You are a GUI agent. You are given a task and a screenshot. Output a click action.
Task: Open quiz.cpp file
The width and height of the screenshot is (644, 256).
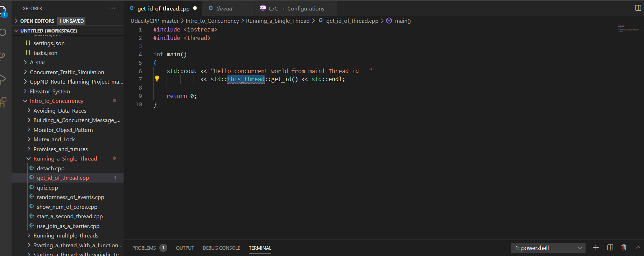47,188
